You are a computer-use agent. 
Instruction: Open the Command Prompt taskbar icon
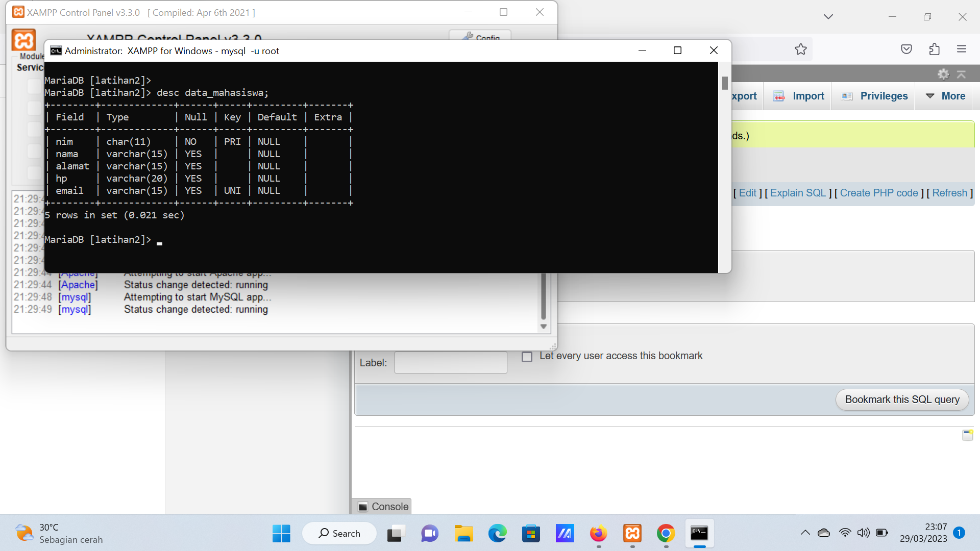(x=699, y=534)
